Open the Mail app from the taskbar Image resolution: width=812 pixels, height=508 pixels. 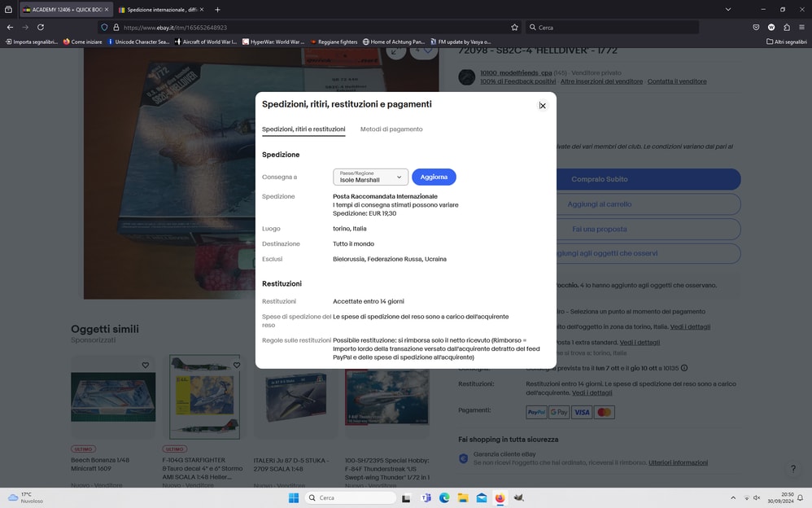[481, 497]
